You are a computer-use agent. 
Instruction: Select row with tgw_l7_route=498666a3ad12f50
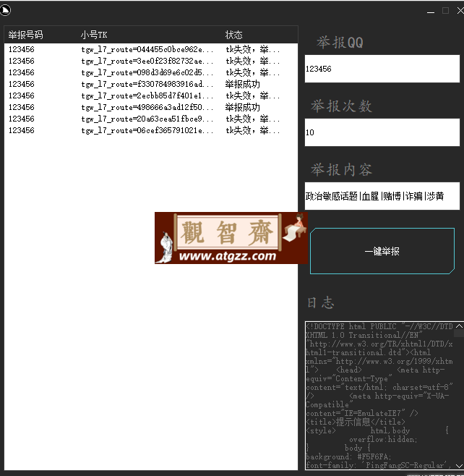(x=151, y=107)
